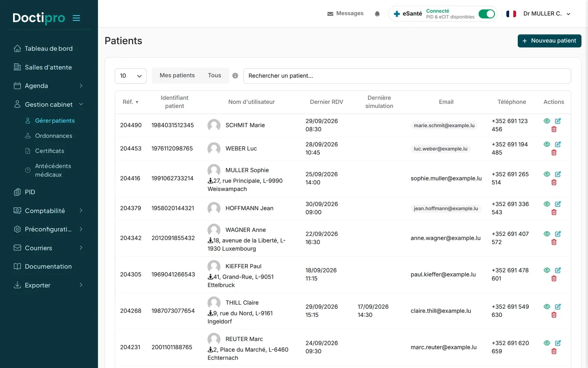
Task: Edit patient MULLER Sophie
Action: [x=558, y=174]
